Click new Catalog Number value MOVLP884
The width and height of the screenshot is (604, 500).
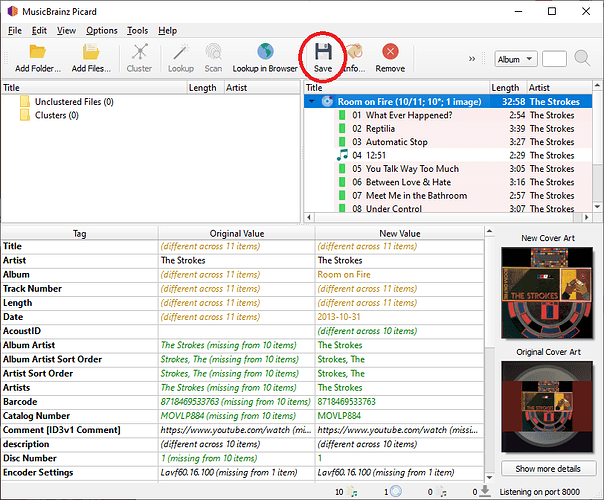pyautogui.click(x=339, y=416)
